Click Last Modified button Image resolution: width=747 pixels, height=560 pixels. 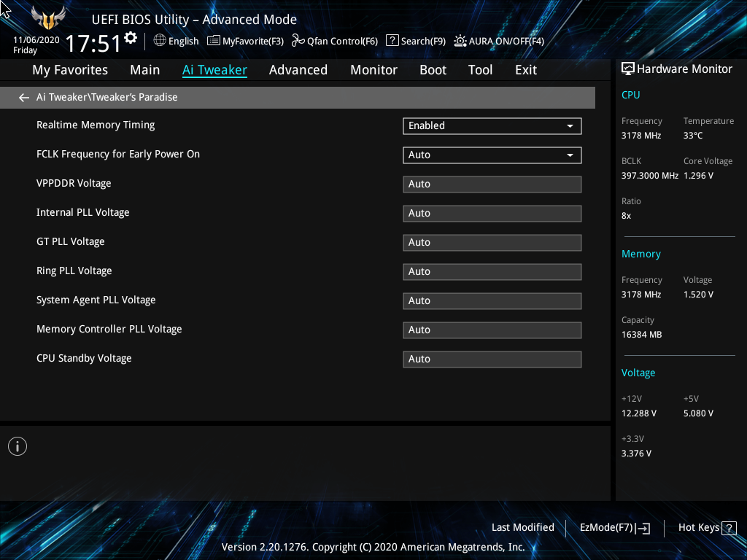[522, 528]
